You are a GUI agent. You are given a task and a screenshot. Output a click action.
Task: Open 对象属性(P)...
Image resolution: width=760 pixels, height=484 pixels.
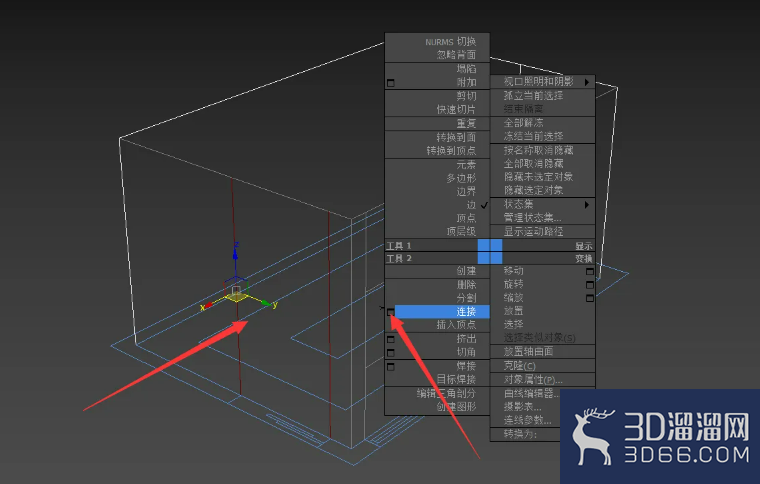click(x=533, y=379)
